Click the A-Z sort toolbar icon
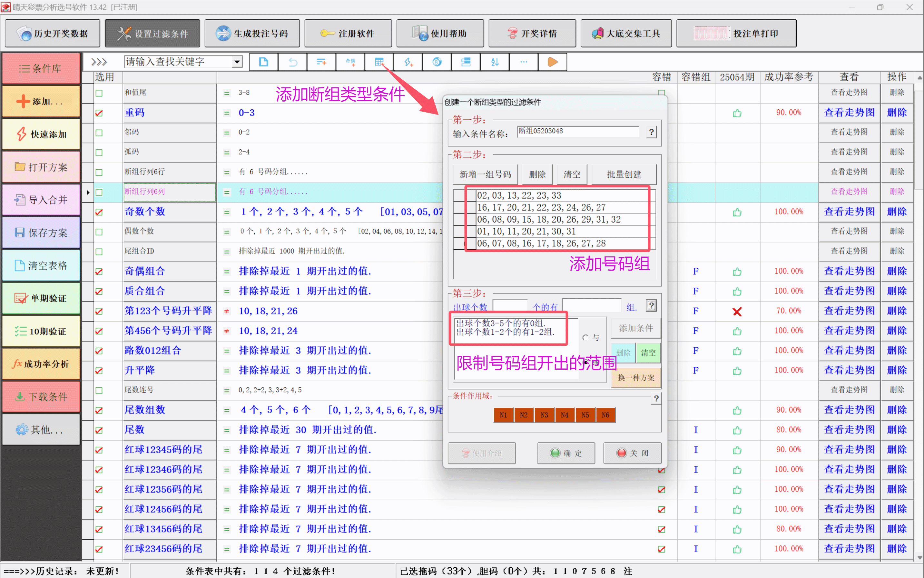924x578 pixels. [x=495, y=62]
